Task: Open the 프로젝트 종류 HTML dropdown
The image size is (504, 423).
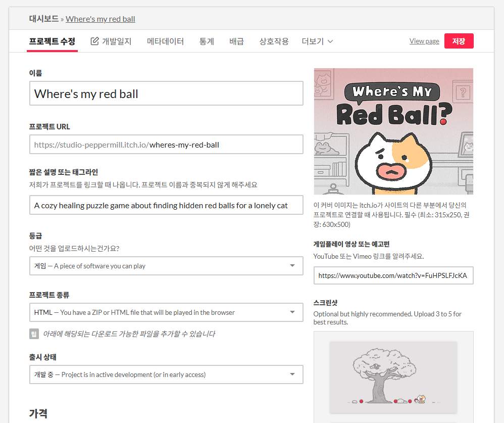Action: coord(166,312)
